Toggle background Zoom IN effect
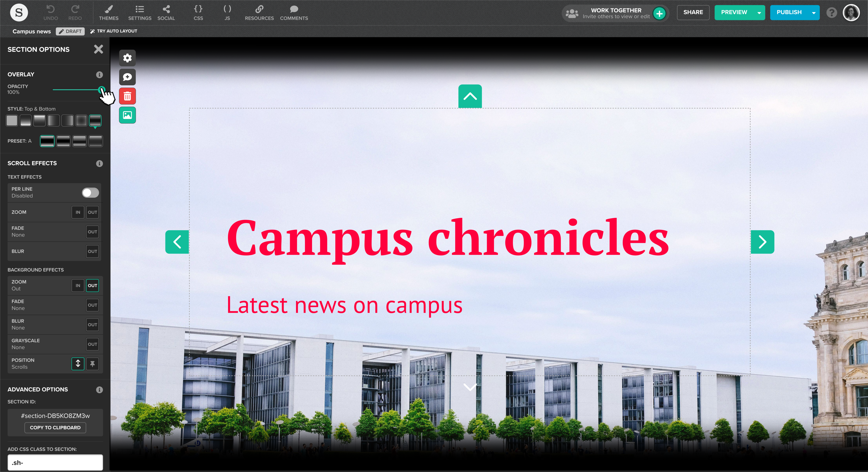 (78, 285)
